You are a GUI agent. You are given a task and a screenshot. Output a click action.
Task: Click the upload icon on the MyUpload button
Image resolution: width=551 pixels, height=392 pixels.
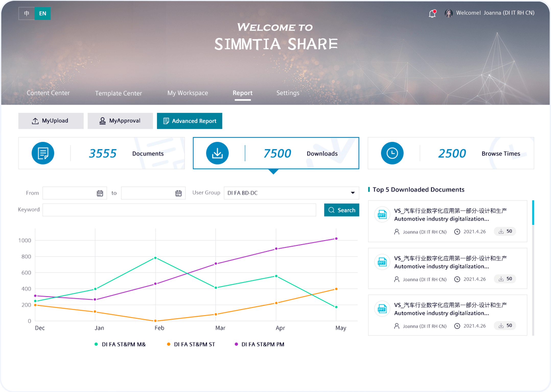tap(36, 121)
